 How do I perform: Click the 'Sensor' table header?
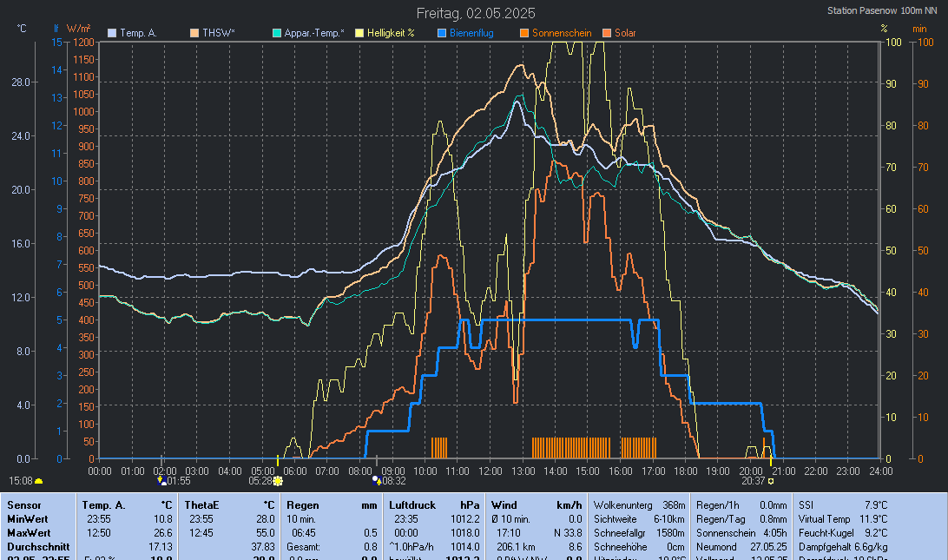click(x=24, y=505)
